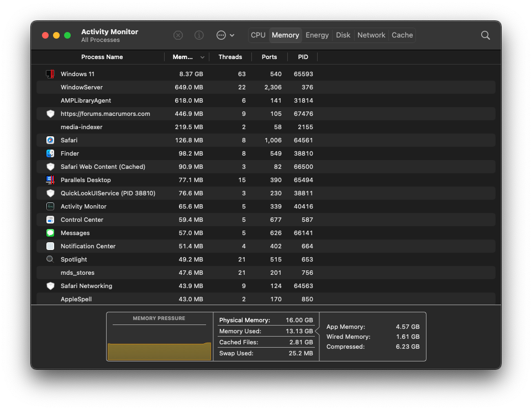The height and width of the screenshot is (410, 532).
Task: Sort by Process Name column header
Action: [102, 57]
